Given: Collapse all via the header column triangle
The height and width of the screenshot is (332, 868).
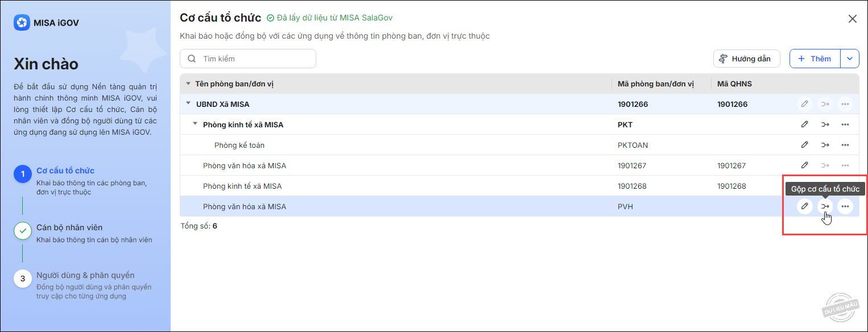Looking at the screenshot, I should point(188,84).
